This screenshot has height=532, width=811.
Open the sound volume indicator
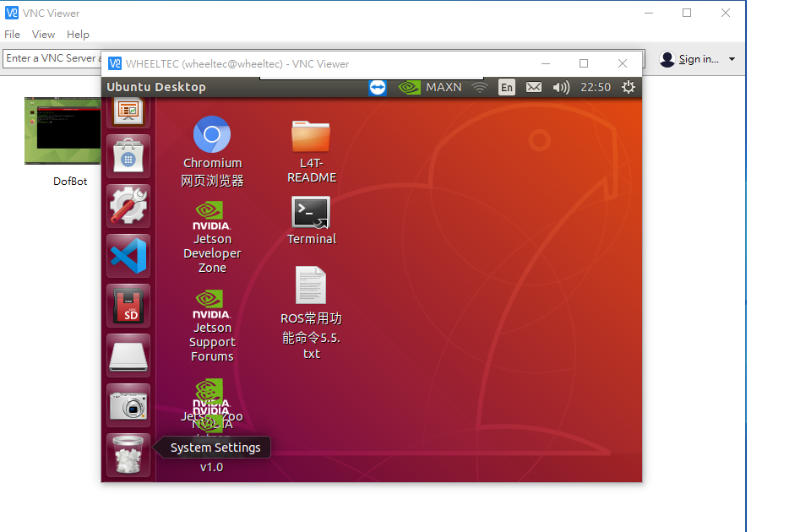561,87
